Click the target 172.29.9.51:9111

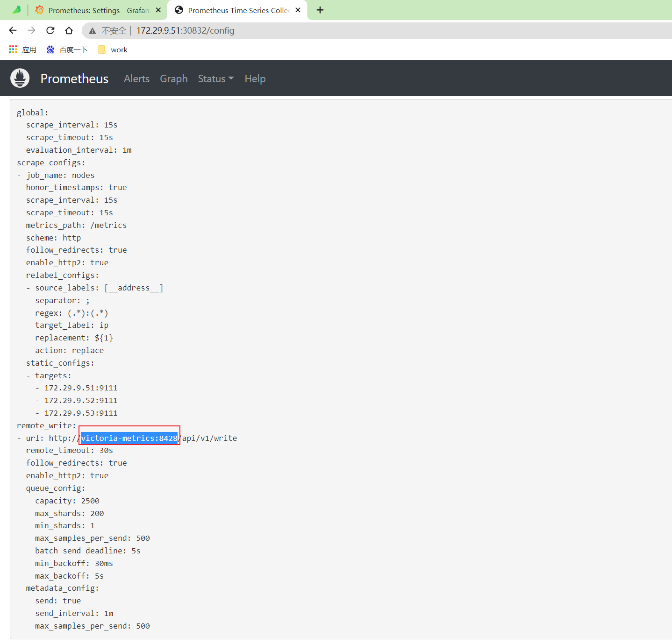(x=81, y=388)
